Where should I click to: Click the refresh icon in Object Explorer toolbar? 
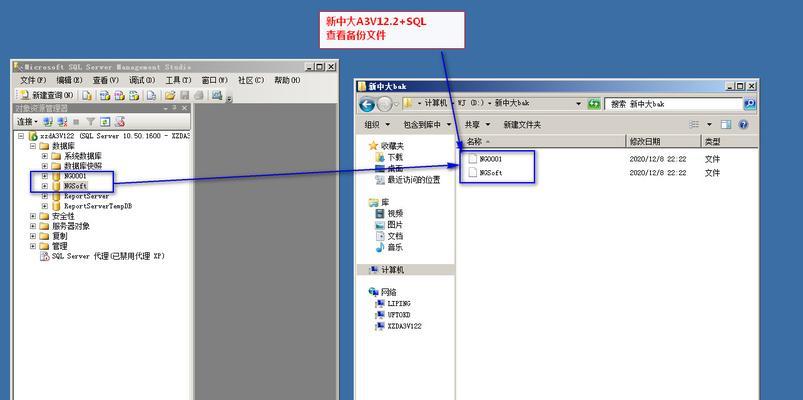coord(105,122)
